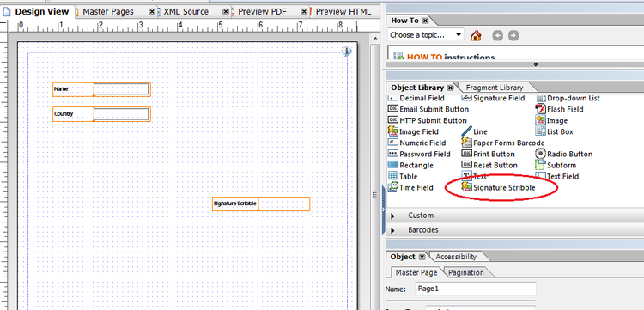
Task: Select the Table object in library
Action: (403, 177)
